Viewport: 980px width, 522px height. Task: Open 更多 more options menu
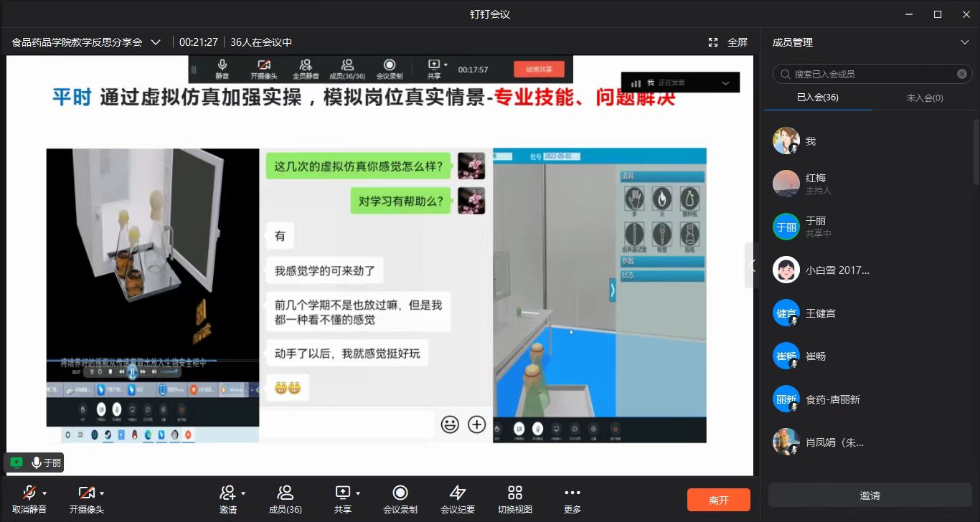[573, 493]
